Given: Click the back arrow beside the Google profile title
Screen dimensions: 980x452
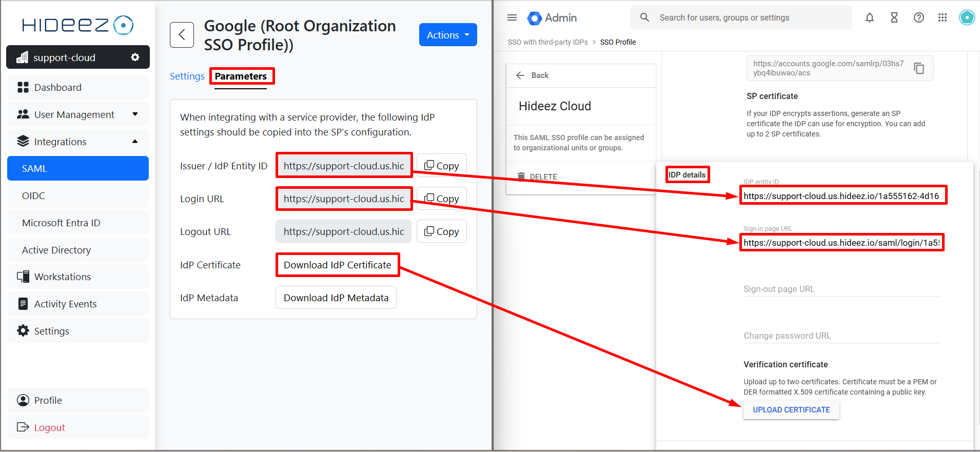Looking at the screenshot, I should point(182,35).
